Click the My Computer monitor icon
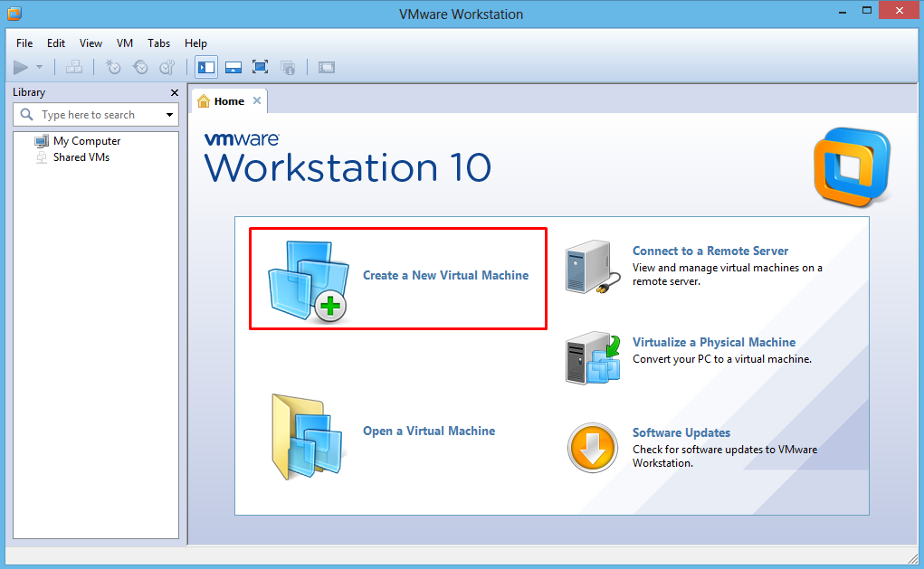The width and height of the screenshot is (924, 569). click(42, 141)
